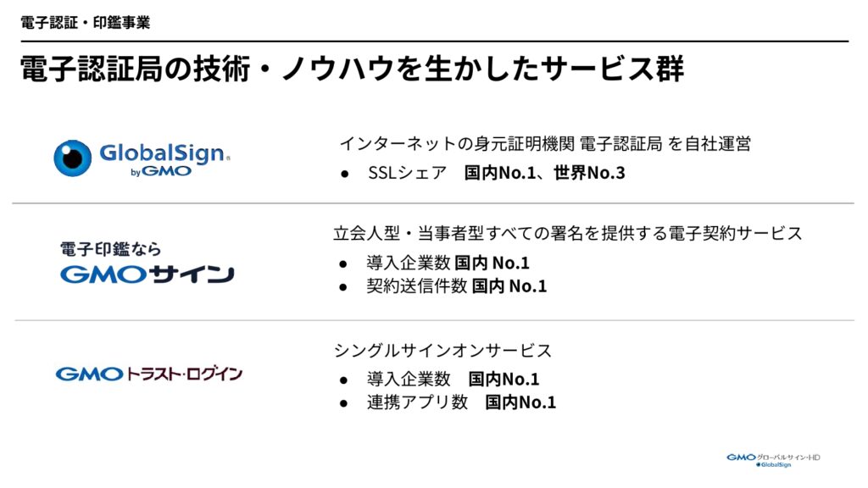Screen dimensions: 868x488
Task: Click the シングルサインオンサービス heading
Action: 442,351
